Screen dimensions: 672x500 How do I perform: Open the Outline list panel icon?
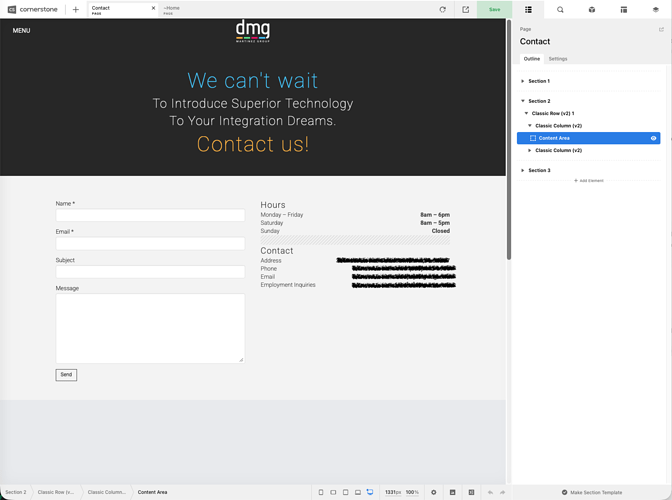coord(528,9)
